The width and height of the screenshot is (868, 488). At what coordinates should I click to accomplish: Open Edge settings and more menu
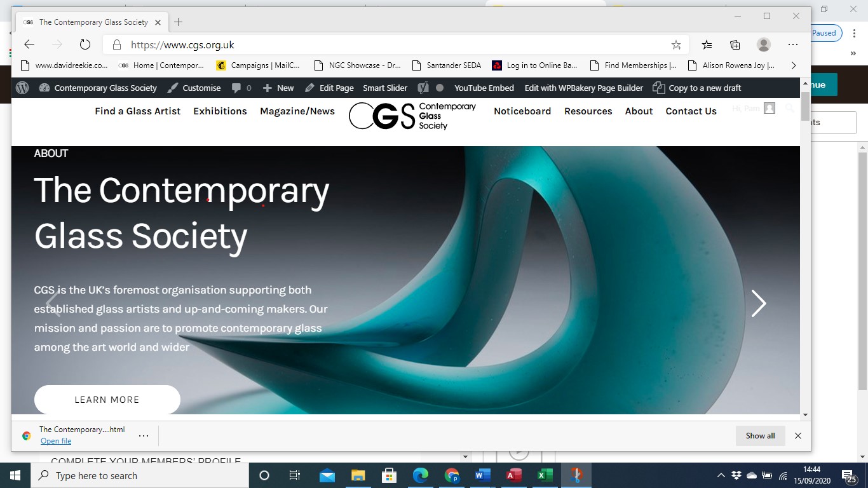(x=793, y=44)
